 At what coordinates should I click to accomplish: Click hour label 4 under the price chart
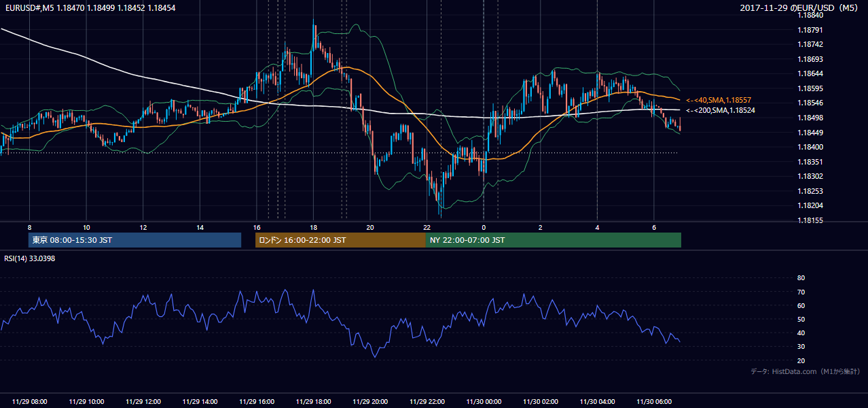pyautogui.click(x=597, y=227)
